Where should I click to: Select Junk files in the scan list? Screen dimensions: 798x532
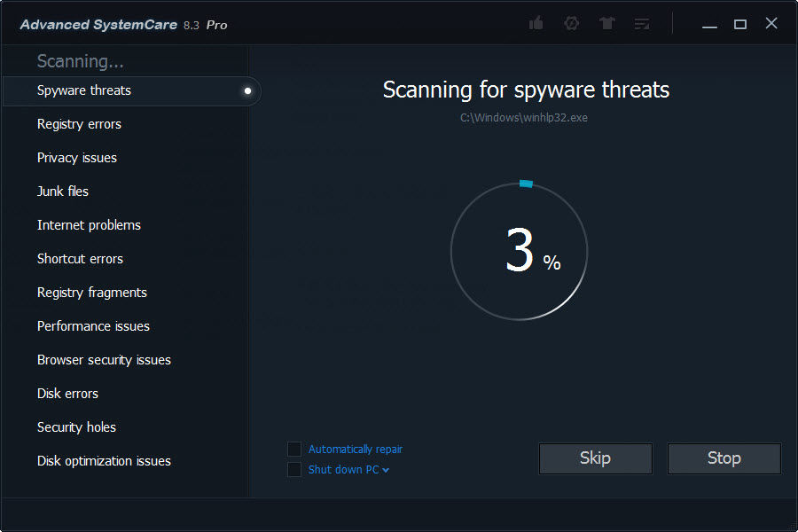63,192
